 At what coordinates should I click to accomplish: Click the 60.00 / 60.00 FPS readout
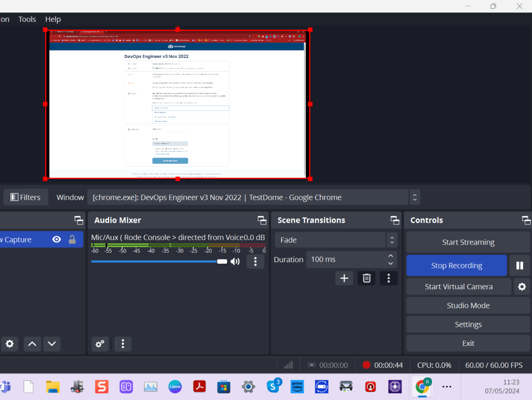[494, 365]
